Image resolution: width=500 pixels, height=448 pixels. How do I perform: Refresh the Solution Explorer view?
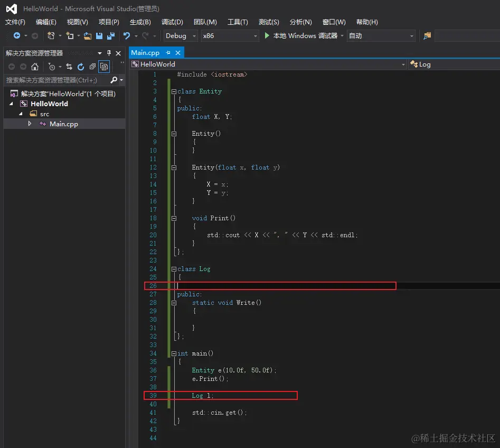pyautogui.click(x=81, y=67)
